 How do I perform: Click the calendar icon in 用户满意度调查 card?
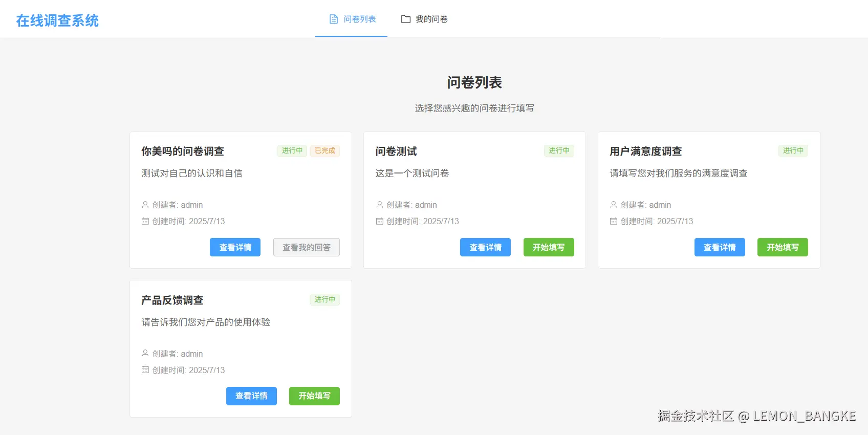[614, 221]
